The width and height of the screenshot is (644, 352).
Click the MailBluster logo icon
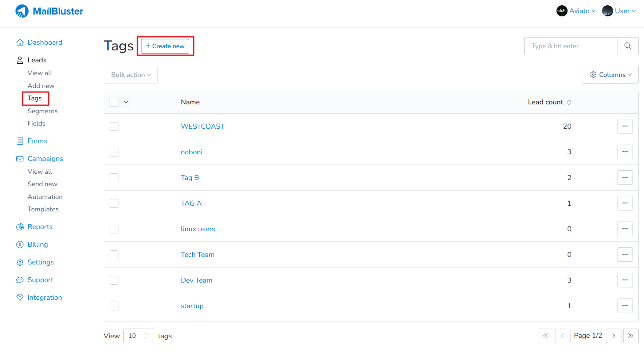tap(22, 11)
